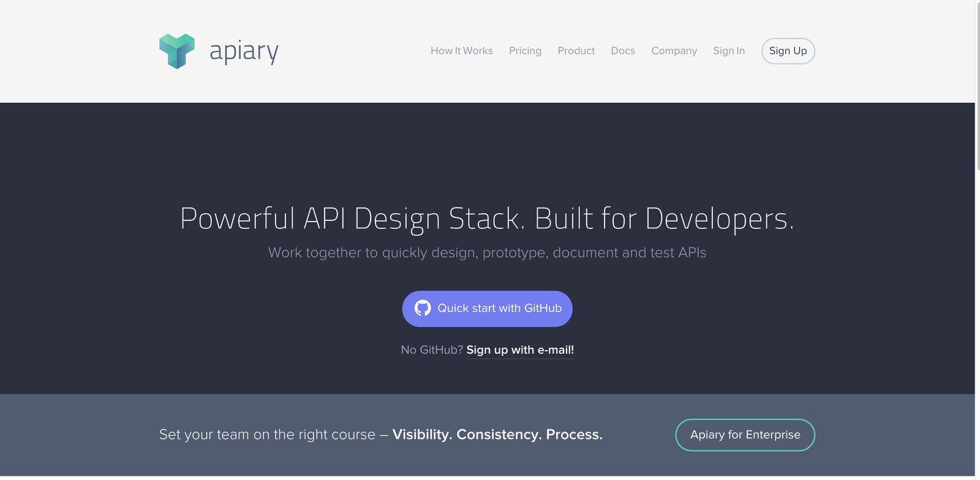Screen dimensions: 980x480
Task: Navigate to Docs
Action: coord(623,51)
